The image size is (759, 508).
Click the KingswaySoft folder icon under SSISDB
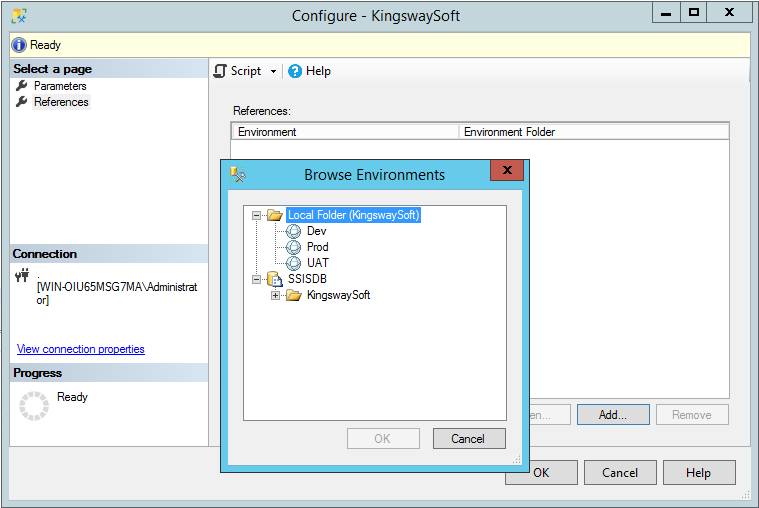[x=293, y=295]
